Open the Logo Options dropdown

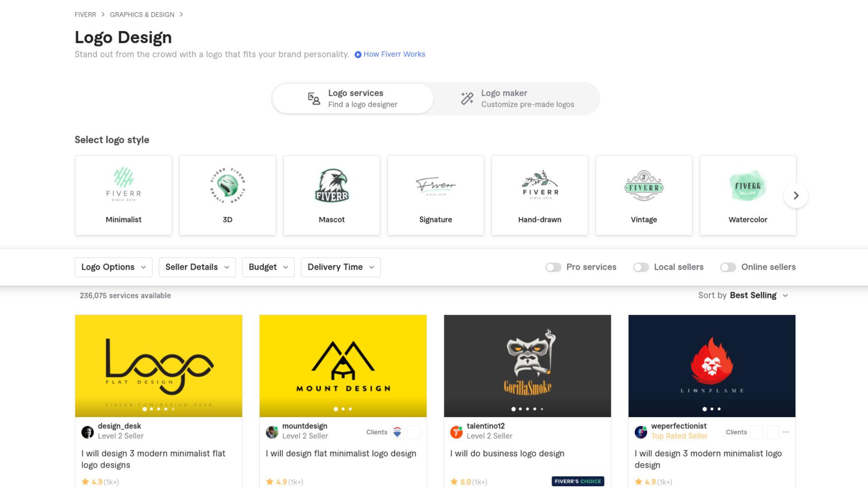click(x=113, y=267)
